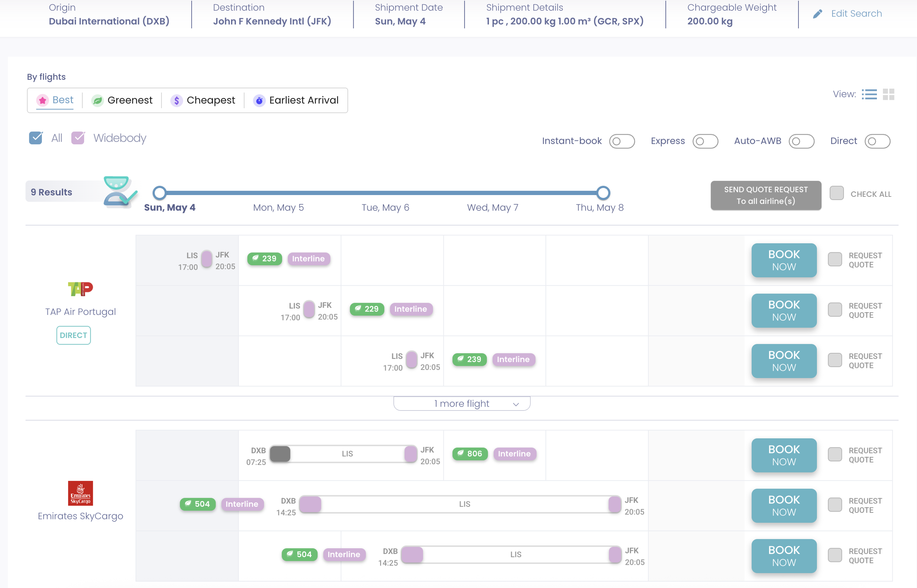Click the Thu, May 8 slider handle
Image resolution: width=917 pixels, height=588 pixels.
[603, 193]
